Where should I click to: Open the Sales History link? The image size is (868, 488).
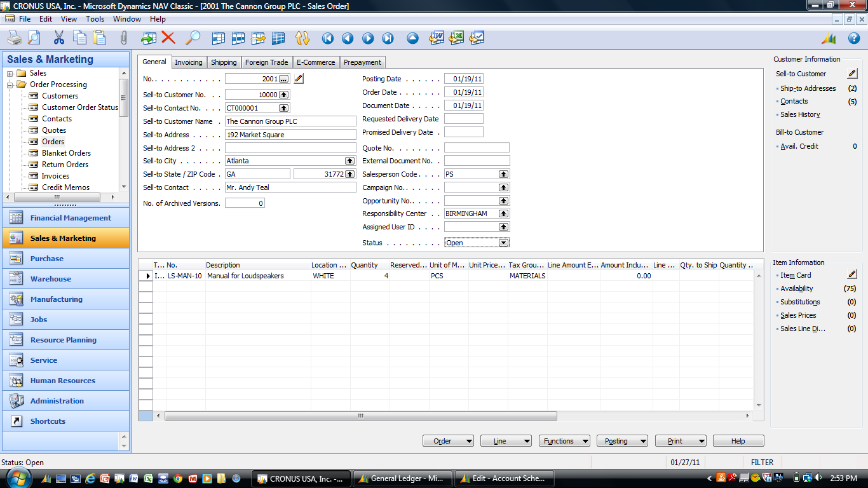800,115
